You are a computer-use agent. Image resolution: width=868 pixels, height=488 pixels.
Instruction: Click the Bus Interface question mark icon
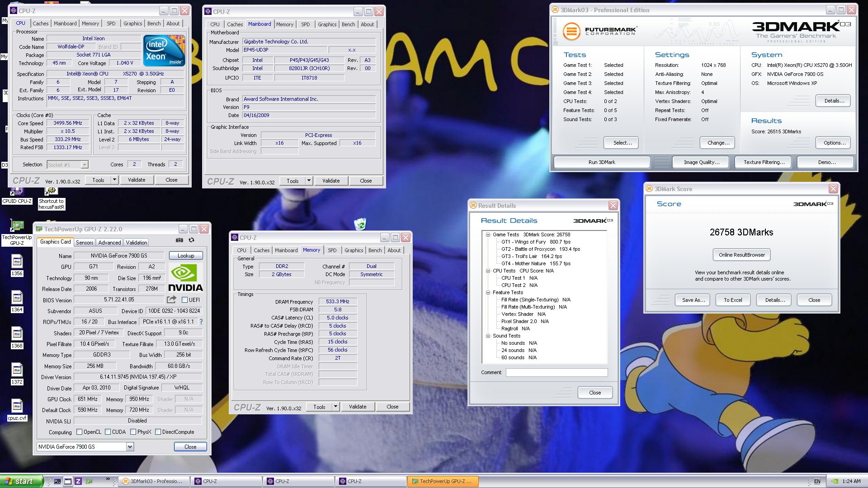pos(201,322)
